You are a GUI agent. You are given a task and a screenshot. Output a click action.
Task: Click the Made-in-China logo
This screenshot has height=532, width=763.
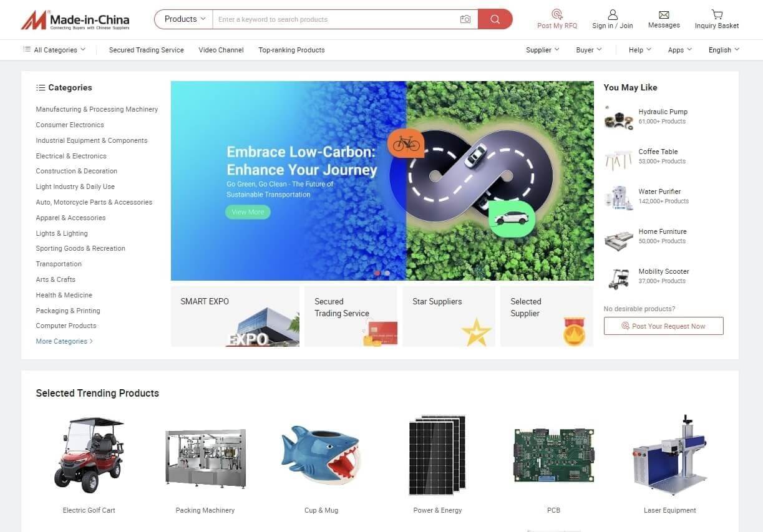click(x=75, y=19)
